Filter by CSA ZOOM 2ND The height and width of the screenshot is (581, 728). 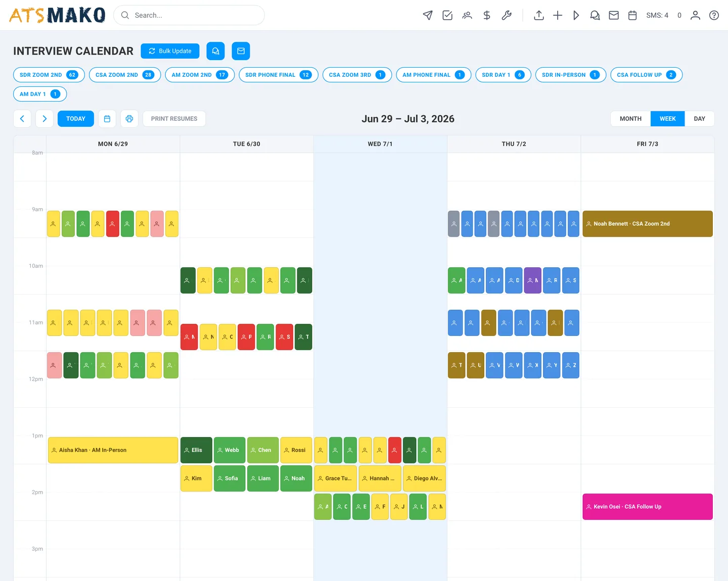point(125,75)
